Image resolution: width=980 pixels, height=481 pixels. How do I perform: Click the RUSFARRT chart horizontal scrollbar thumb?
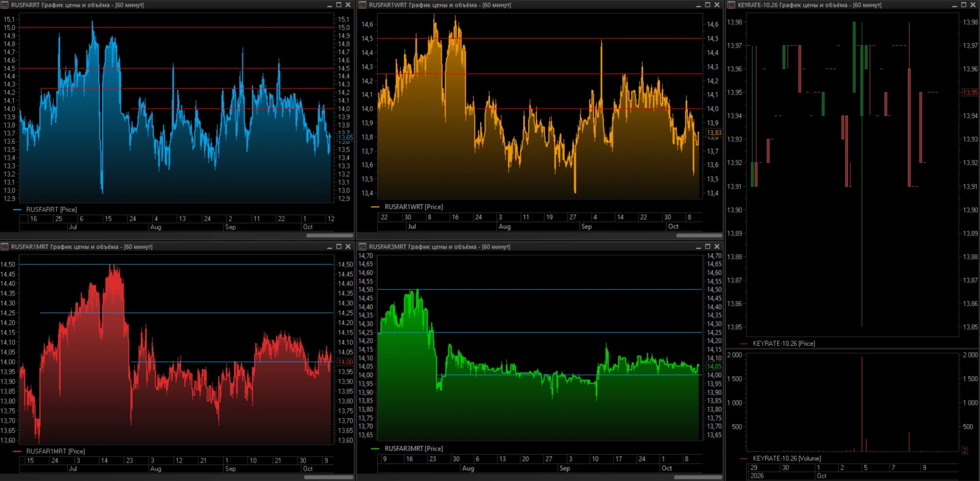(x=329, y=235)
